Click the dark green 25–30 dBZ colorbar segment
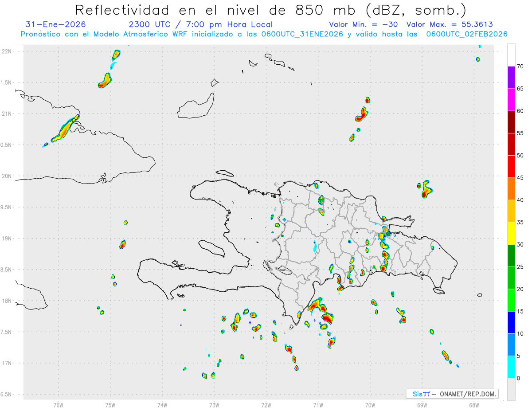 (x=511, y=256)
